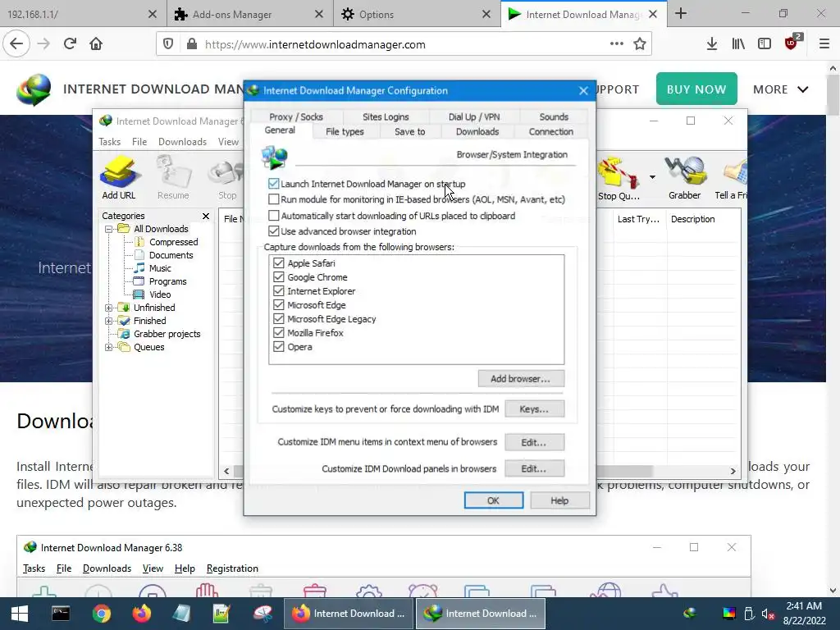Expand the Finished category node
840x630 pixels.
click(108, 321)
